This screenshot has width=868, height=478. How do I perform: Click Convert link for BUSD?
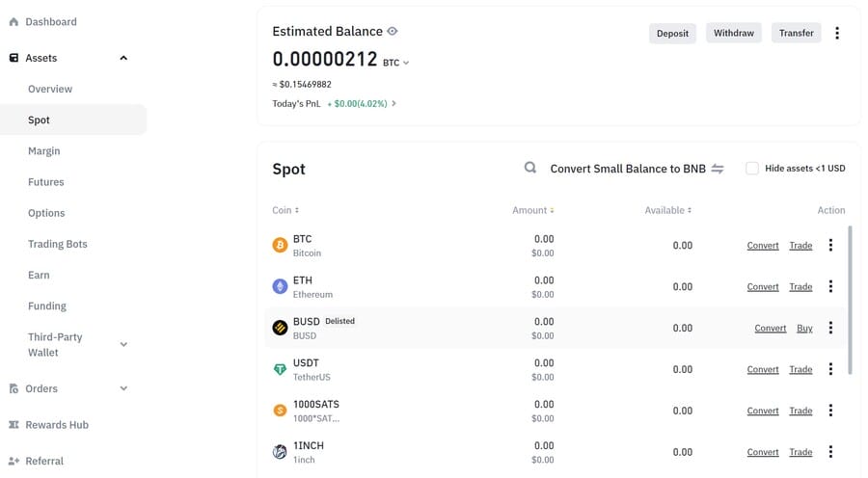[x=770, y=328]
